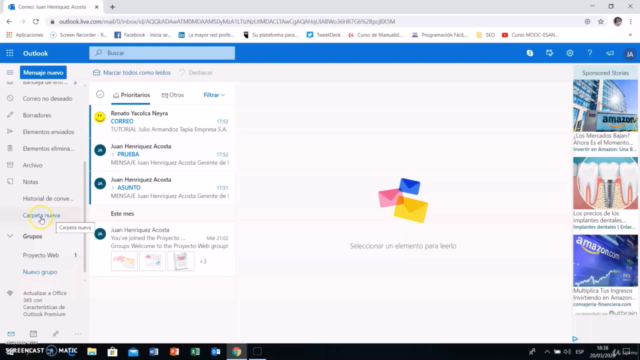The width and height of the screenshot is (640, 360).
Task: Click the Nuevo grupo link
Action: [x=40, y=272]
